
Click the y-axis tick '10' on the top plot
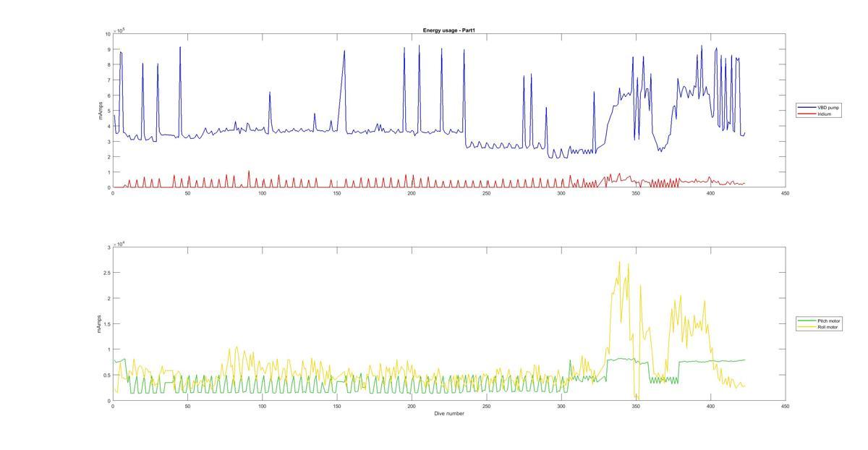coord(108,34)
